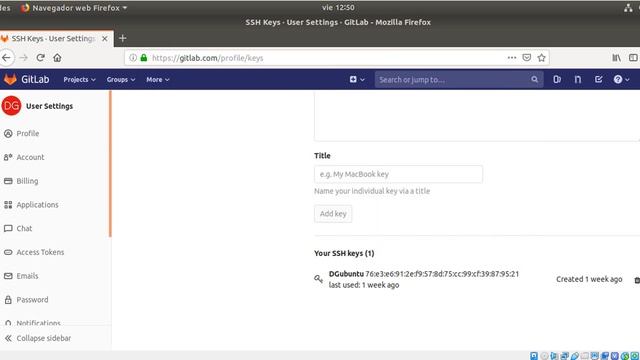Open the new item plus dropdown

357,79
